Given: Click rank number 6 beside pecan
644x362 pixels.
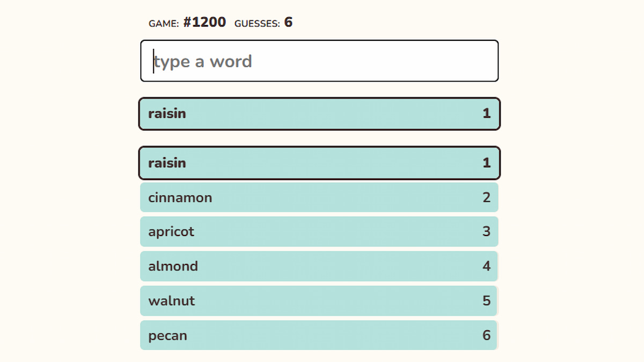Looking at the screenshot, I should (486, 335).
